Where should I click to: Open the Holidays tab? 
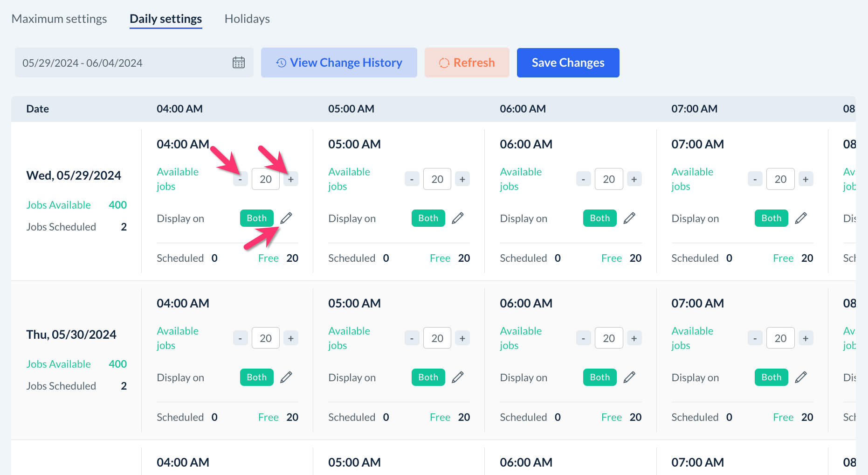(x=247, y=19)
